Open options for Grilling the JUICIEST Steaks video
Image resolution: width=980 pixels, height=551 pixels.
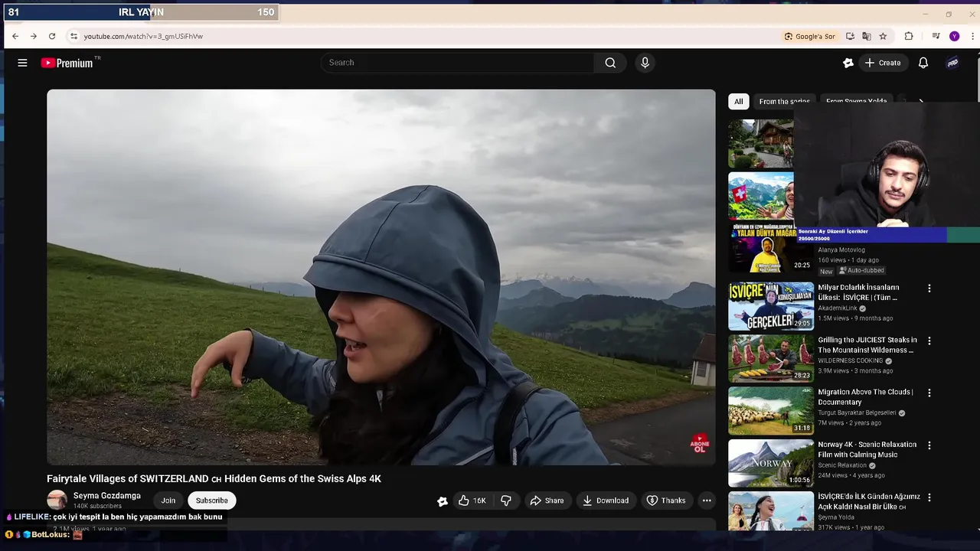(x=929, y=341)
